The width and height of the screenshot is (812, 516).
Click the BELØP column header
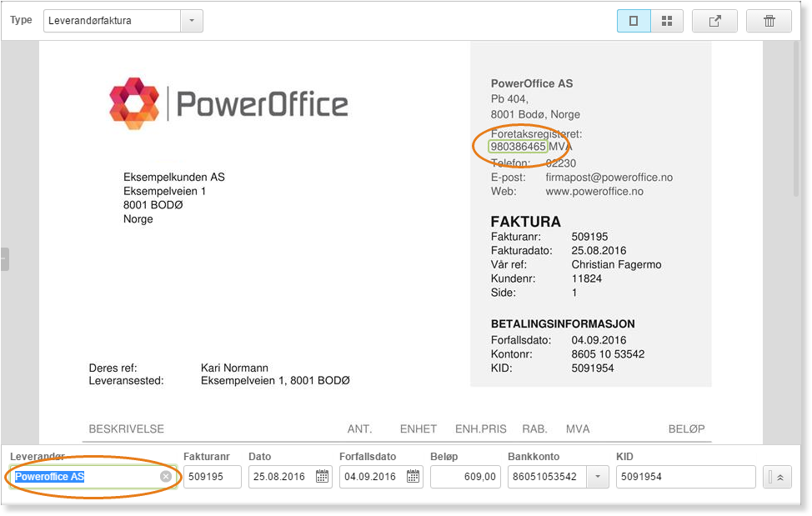(686, 429)
